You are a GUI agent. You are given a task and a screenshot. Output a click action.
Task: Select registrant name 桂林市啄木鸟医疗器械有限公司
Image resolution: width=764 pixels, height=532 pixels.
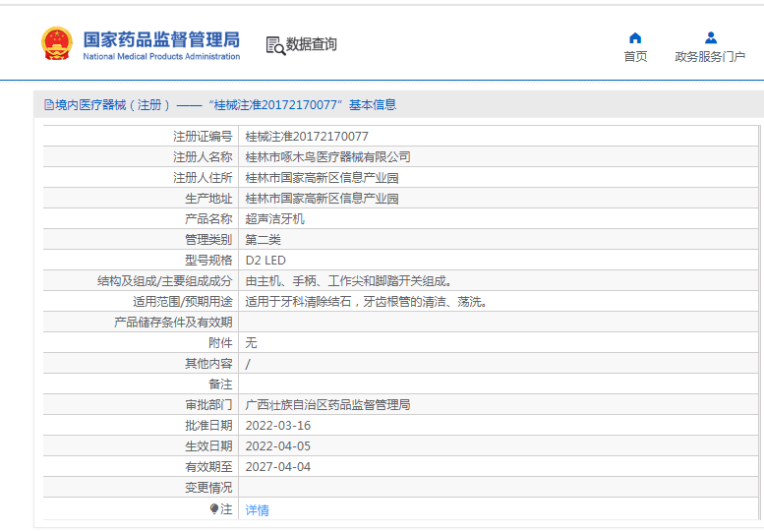[x=327, y=157]
